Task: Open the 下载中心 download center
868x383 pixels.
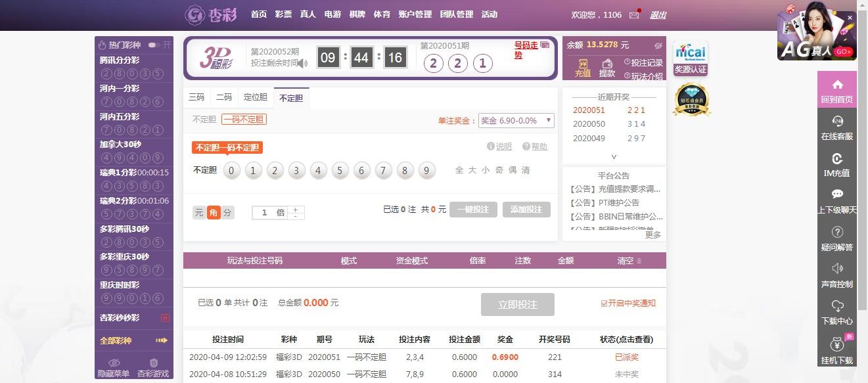Action: click(x=837, y=306)
